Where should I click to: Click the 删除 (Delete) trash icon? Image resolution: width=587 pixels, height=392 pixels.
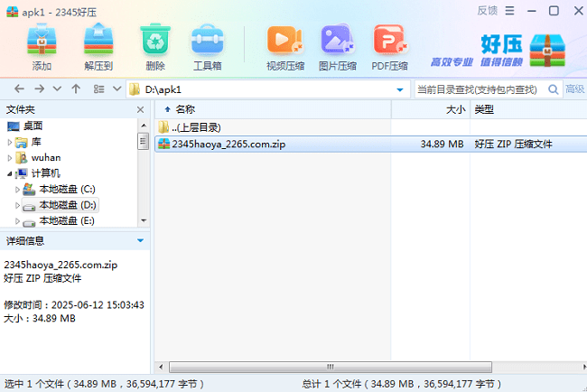[x=155, y=48]
